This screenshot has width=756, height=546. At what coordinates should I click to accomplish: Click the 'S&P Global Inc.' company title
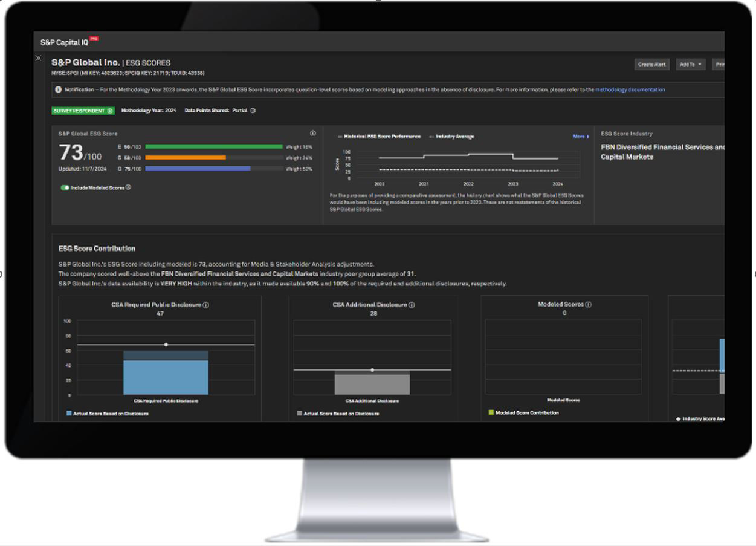[x=85, y=62]
